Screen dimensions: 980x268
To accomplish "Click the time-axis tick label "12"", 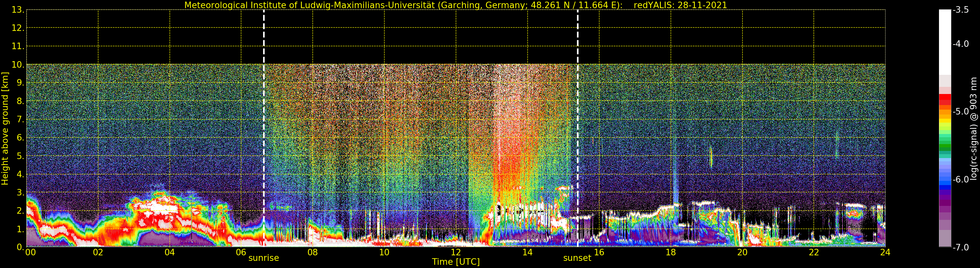I will (456, 252).
